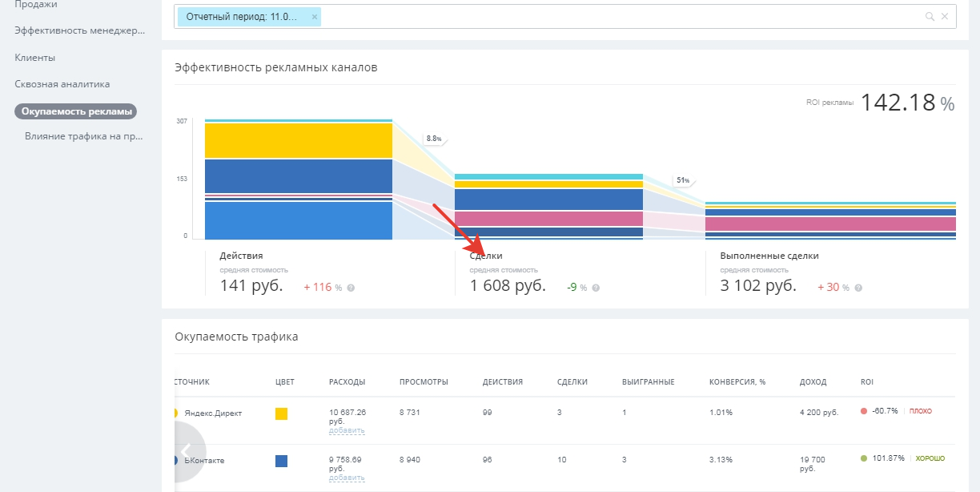Click добавить link under Яндекс.Директ expenses
This screenshot has width=980, height=492.
[x=347, y=430]
